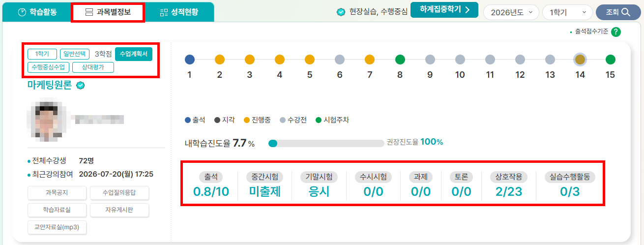The image size is (644, 245).
Task: Open the 과목공지 notice board
Action: tap(58, 193)
